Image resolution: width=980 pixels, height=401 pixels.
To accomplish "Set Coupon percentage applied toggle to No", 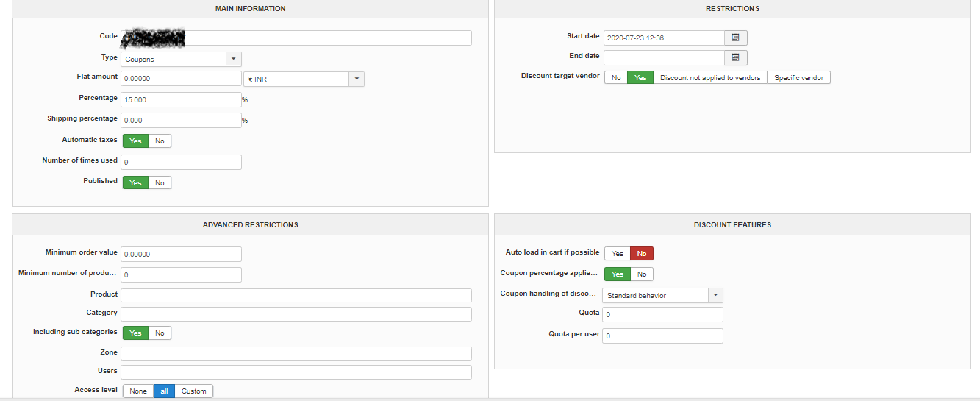I will pos(642,274).
